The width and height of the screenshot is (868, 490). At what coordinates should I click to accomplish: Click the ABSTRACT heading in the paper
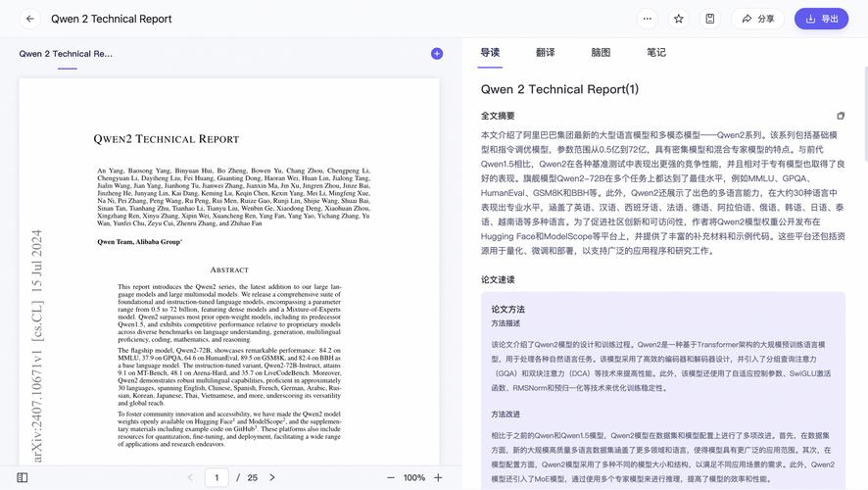[229, 269]
